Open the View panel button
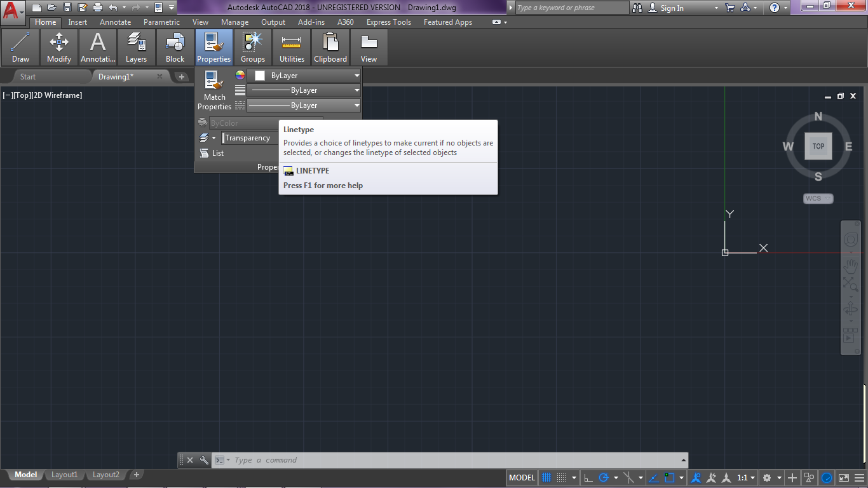 pos(369,47)
